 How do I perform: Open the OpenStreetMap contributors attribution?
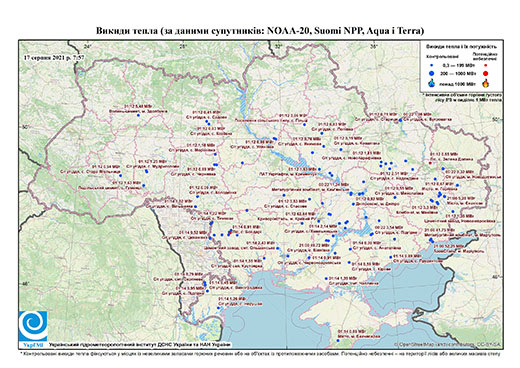point(448,344)
